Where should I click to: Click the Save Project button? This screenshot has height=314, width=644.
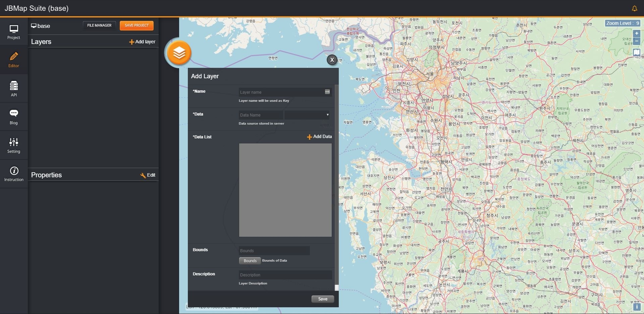[136, 25]
